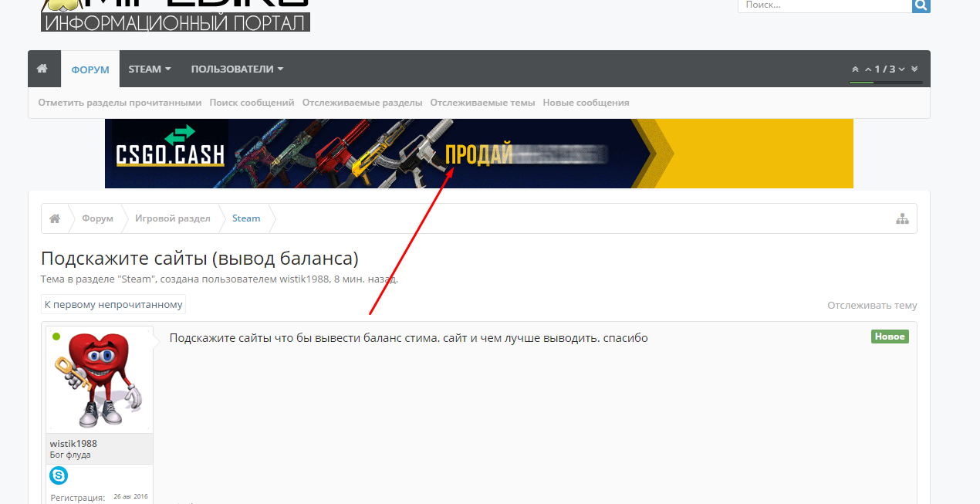Viewport: 980px width, 504px height.
Task: Click breadcrumb home icon
Action: 55,218
